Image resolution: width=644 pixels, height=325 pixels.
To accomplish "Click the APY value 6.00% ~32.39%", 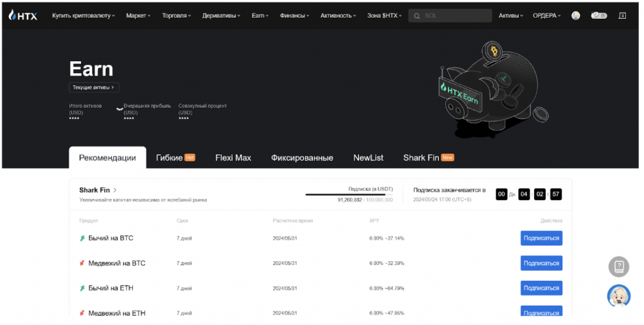I will [387, 263].
